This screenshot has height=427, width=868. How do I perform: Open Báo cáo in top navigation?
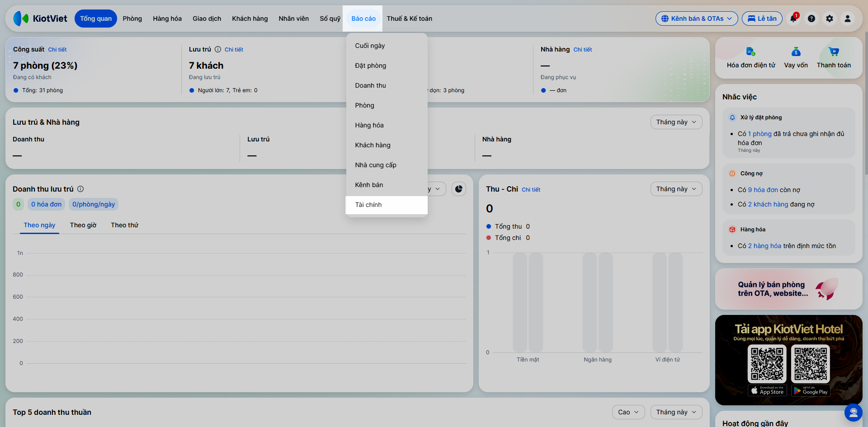[x=363, y=19]
